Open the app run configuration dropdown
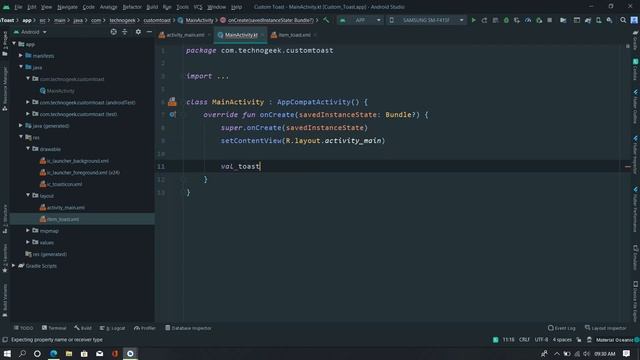The height and width of the screenshot is (360, 640). [360, 20]
